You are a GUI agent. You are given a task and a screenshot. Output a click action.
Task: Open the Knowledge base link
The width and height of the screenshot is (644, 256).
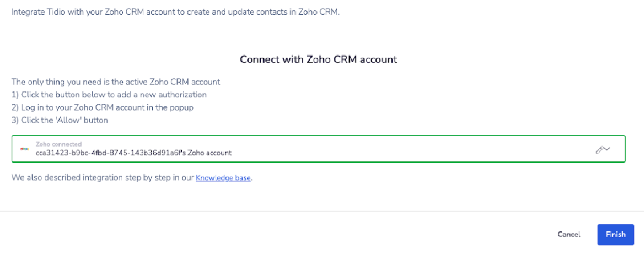click(x=223, y=178)
